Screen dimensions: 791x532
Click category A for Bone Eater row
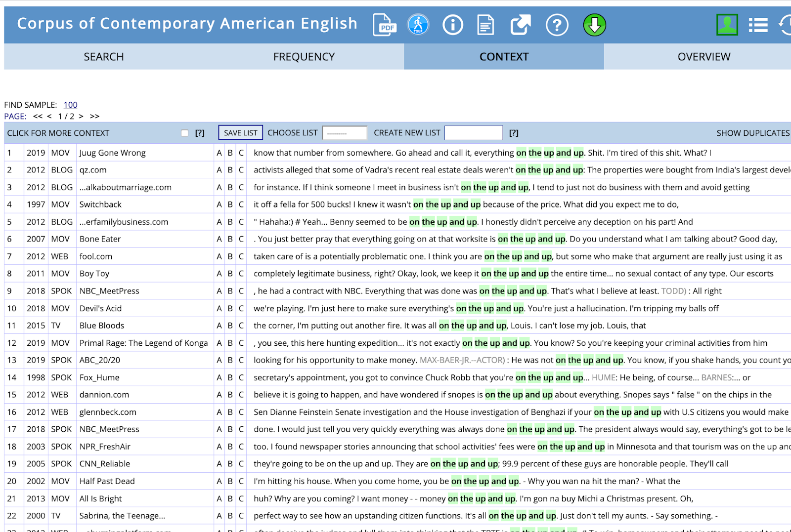219,239
